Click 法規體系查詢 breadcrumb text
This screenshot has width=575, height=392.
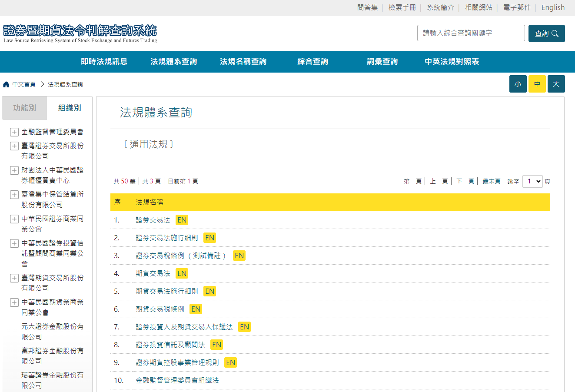click(x=65, y=84)
